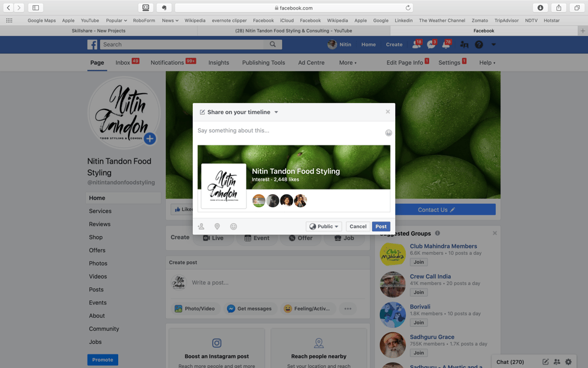Open Safari downloads icon
Screen dimensions: 588x368
[x=540, y=8]
